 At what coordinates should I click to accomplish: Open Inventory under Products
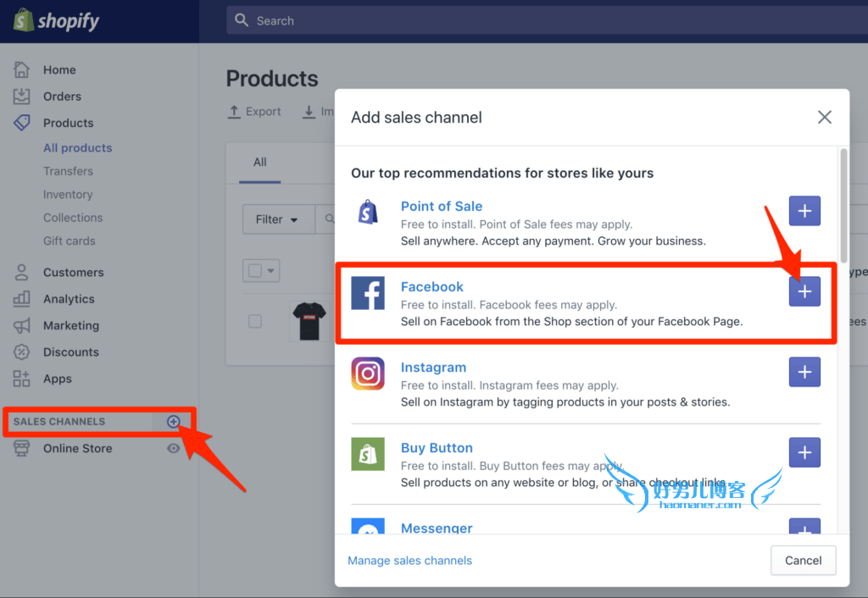click(x=68, y=194)
